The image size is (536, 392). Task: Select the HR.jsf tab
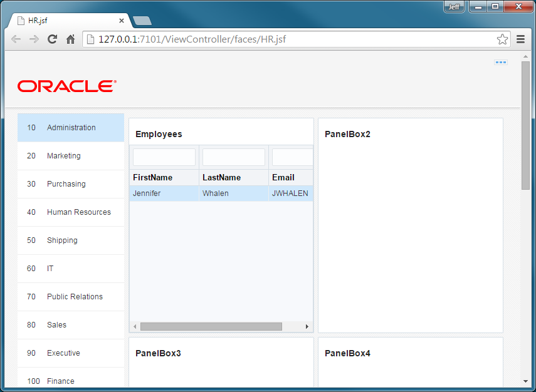68,21
